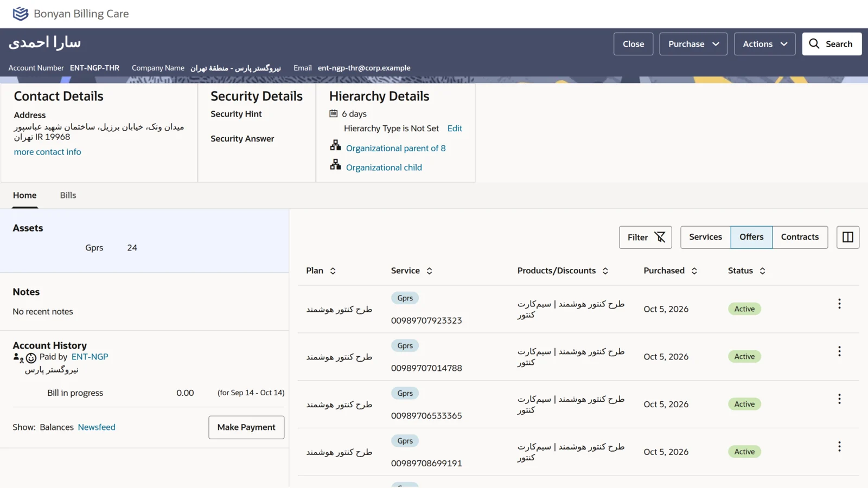Click hierarchy icon next to Organizational parent

click(x=335, y=145)
